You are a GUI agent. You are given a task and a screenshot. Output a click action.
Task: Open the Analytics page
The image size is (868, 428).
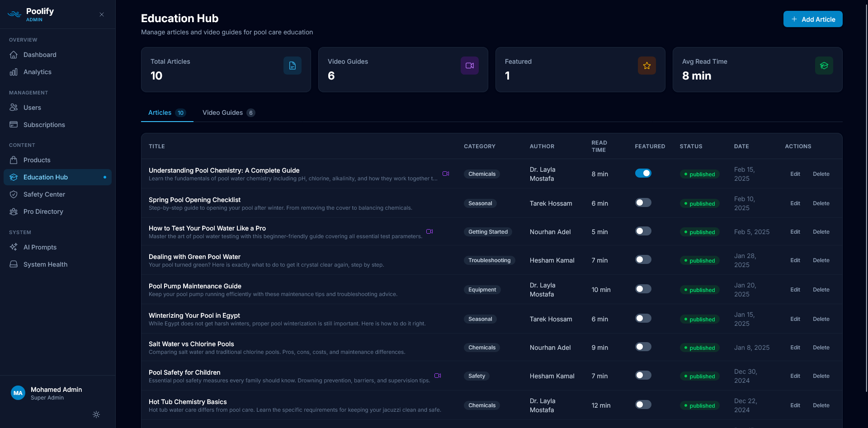click(x=57, y=72)
